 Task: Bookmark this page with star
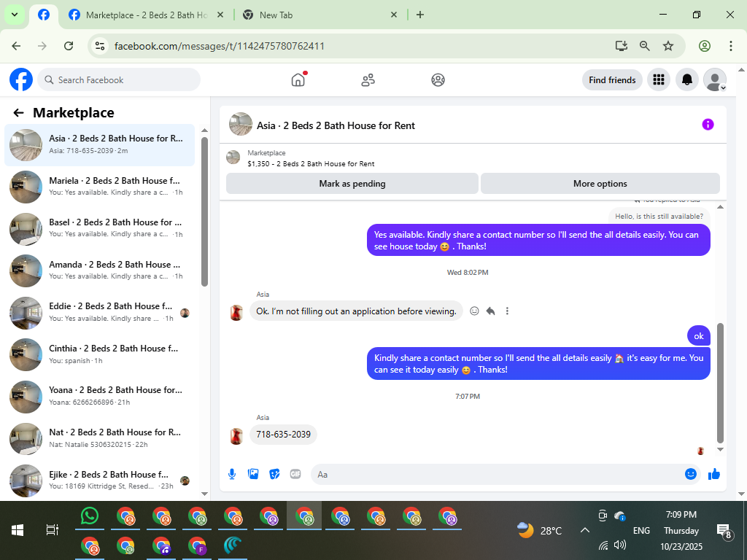coord(668,46)
